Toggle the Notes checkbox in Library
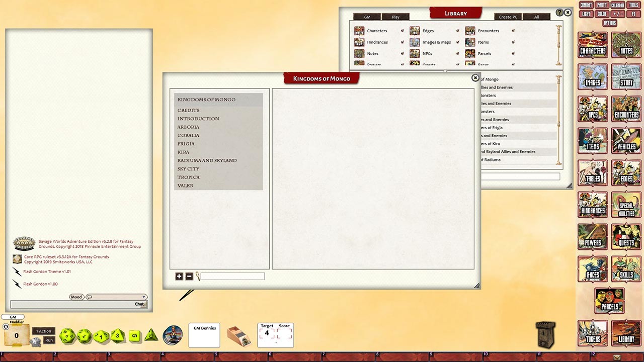Image resolution: width=644 pixels, height=362 pixels. [x=403, y=53]
